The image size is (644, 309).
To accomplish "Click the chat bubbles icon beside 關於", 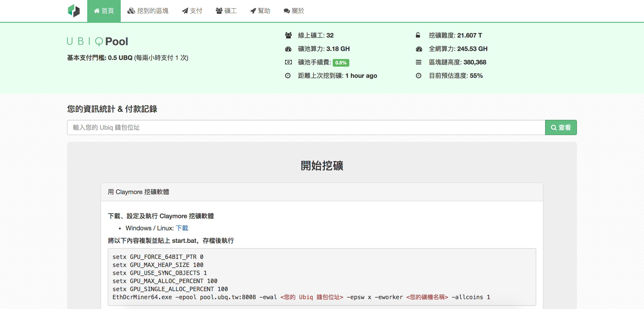I will click(x=287, y=11).
